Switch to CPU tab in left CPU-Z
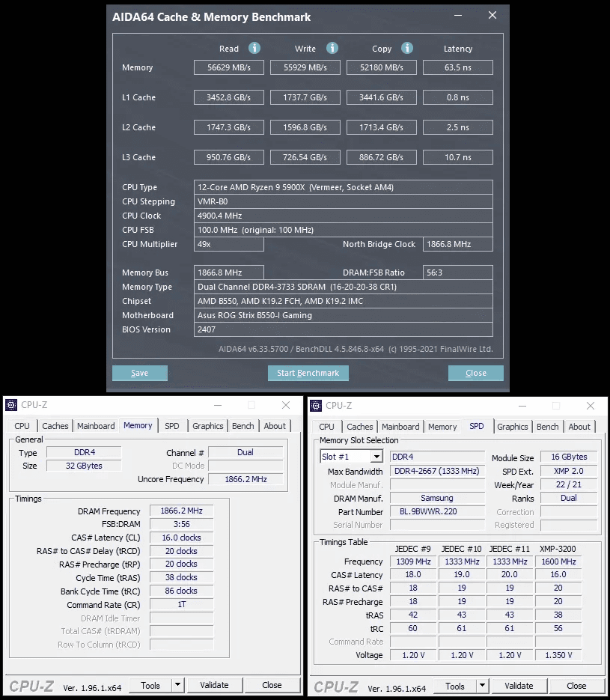The width and height of the screenshot is (610, 700). point(22,426)
